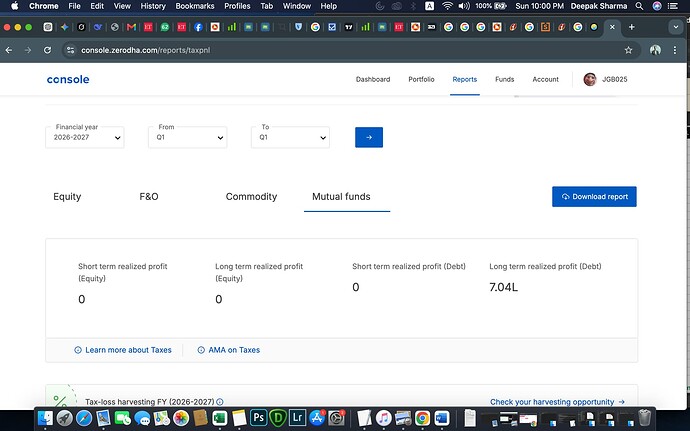
Task: Switch to the Facebook browser tab
Action: coord(198,27)
